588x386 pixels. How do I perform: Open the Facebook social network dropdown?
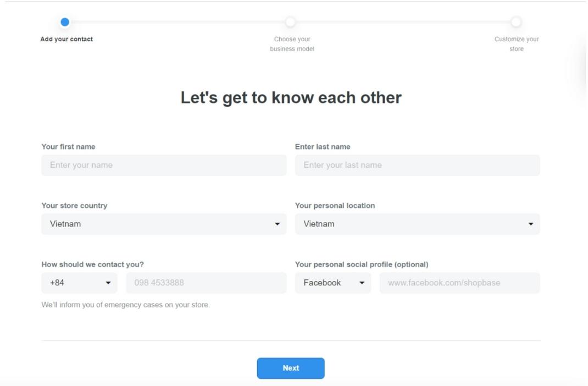tap(332, 283)
